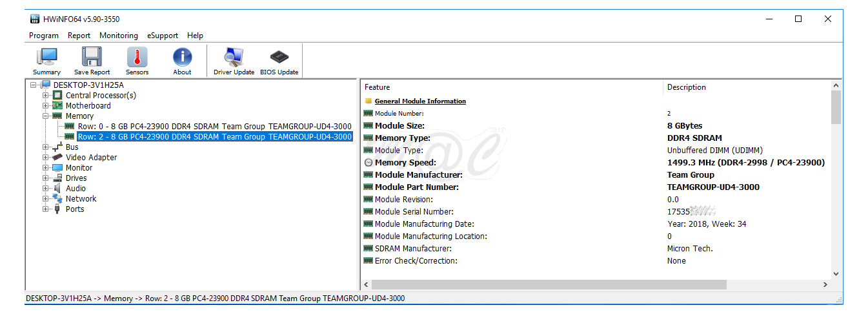Click the Error Check/Correction row icon

click(368, 261)
